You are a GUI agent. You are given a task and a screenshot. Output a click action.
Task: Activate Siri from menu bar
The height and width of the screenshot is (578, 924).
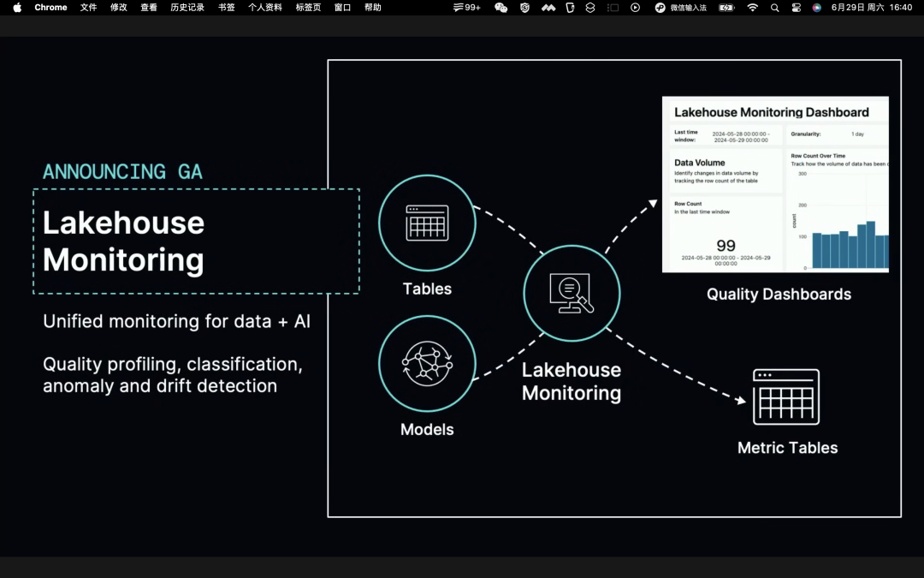pos(817,8)
